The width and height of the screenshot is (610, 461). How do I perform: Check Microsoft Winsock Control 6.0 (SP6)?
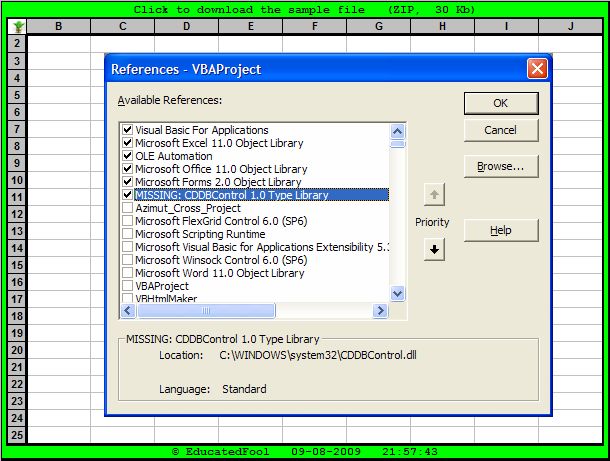coord(128,259)
